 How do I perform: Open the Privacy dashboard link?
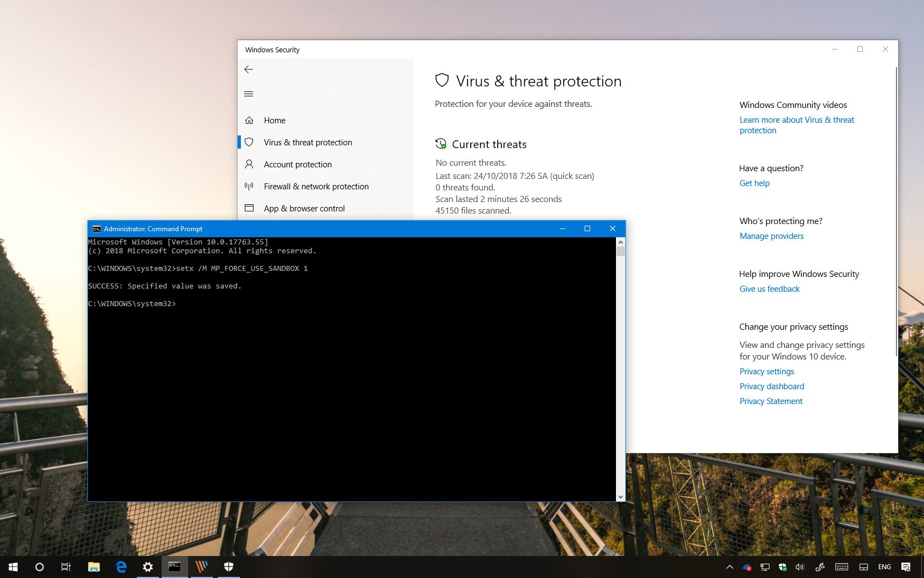pos(771,386)
